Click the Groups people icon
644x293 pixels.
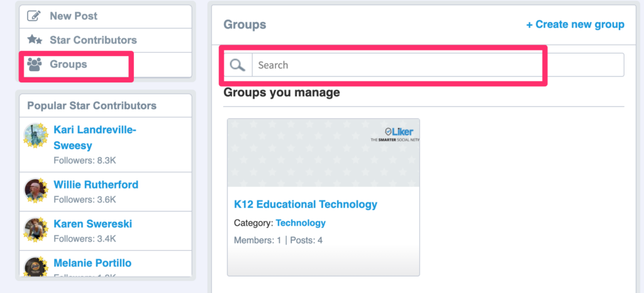(35, 64)
